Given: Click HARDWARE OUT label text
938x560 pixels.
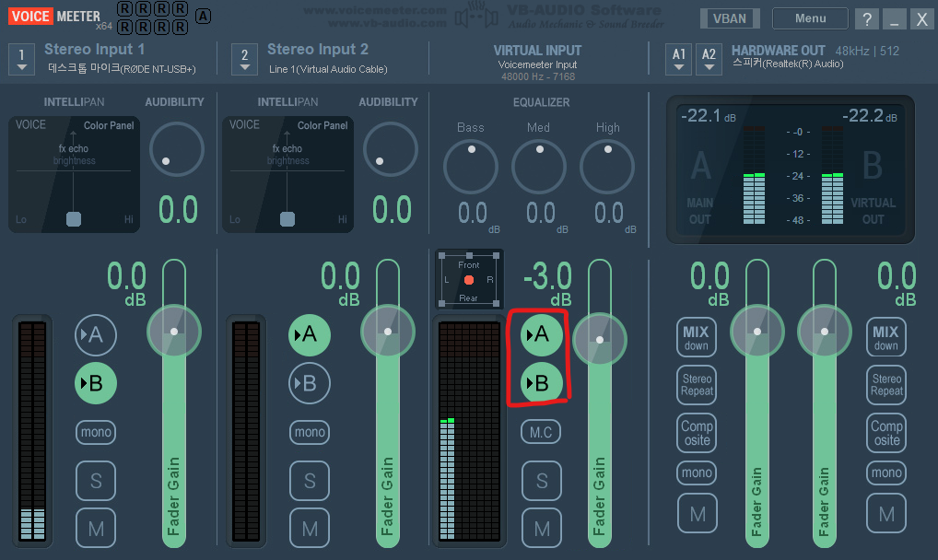Looking at the screenshot, I should tap(779, 51).
